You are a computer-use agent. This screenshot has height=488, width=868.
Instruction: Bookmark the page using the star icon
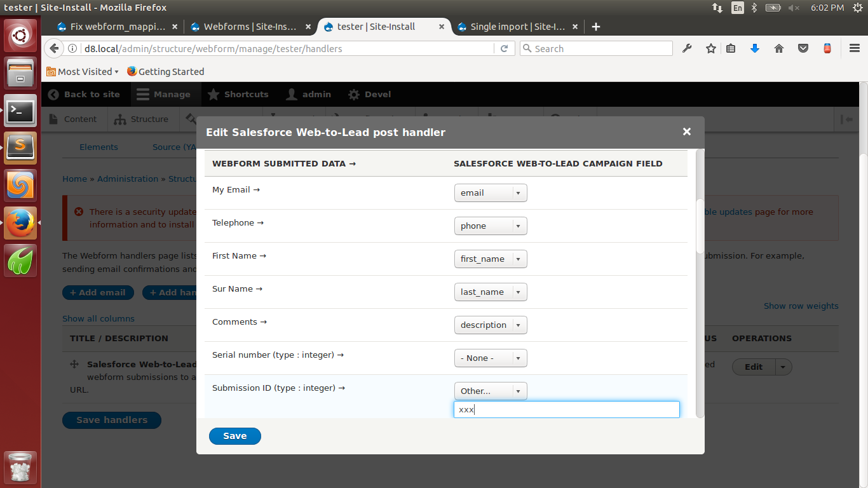(710, 48)
